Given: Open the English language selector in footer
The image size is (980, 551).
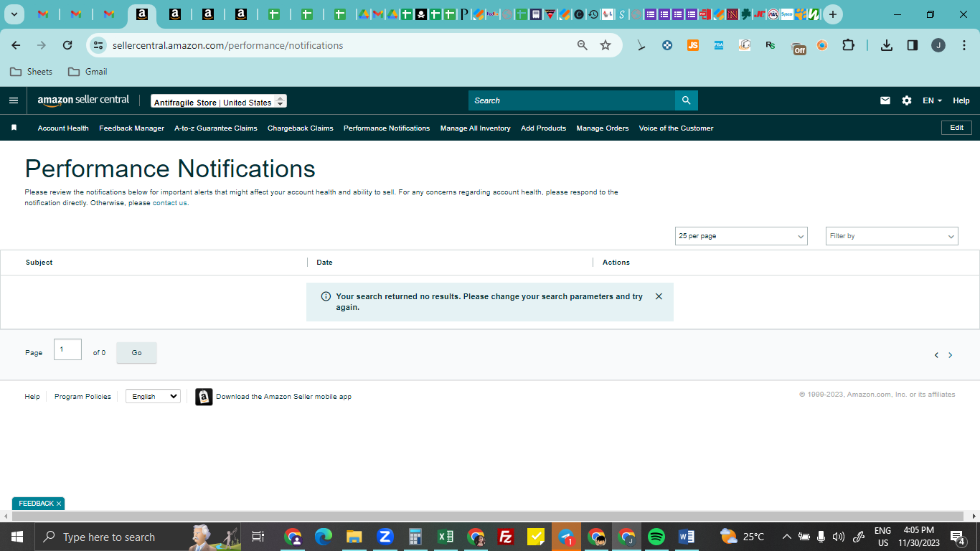Looking at the screenshot, I should click(x=153, y=396).
